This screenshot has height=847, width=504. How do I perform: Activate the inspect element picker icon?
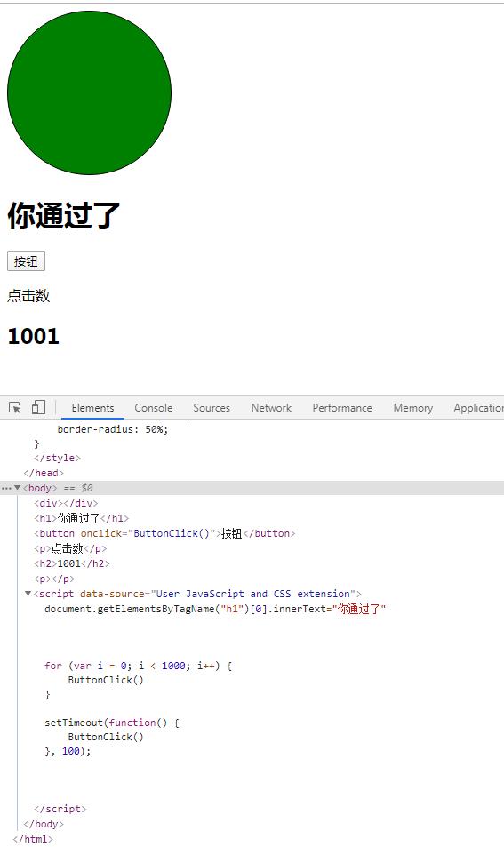tap(14, 407)
